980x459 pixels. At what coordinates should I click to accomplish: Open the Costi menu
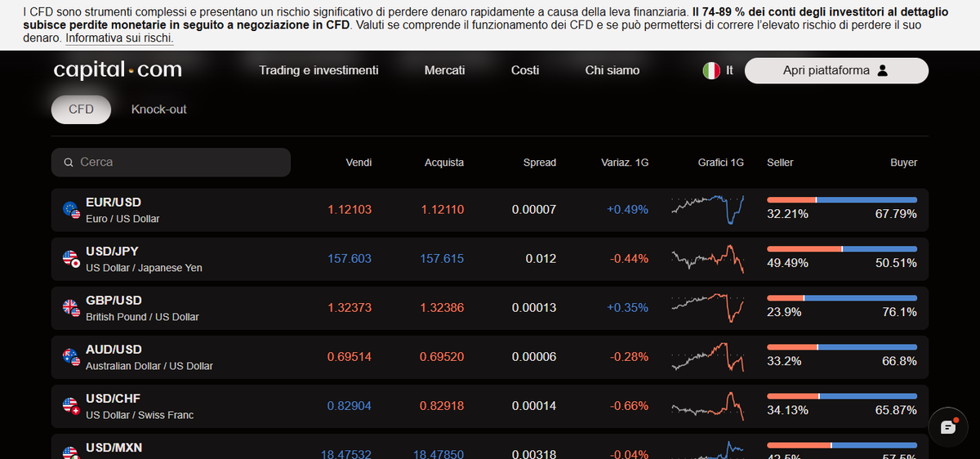click(x=525, y=70)
